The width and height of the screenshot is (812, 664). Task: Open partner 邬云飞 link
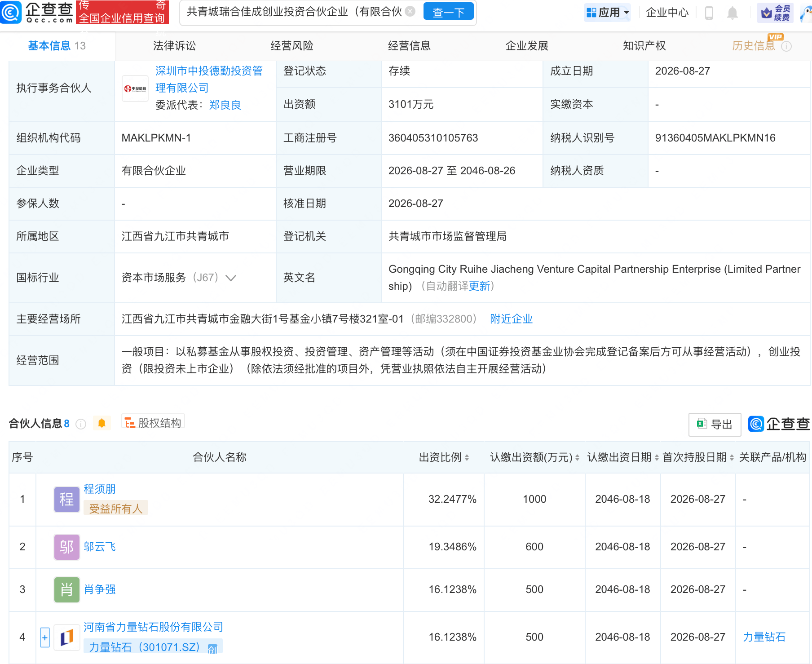click(x=100, y=547)
